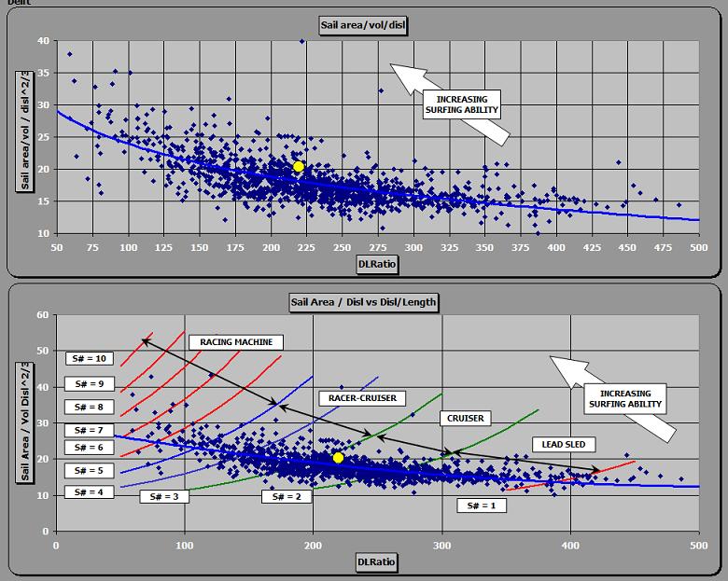The width and height of the screenshot is (728, 581).
Task: Click bottom chart 'Sail Area / Vol Disl^2/3' axis title
Action: coord(25,422)
